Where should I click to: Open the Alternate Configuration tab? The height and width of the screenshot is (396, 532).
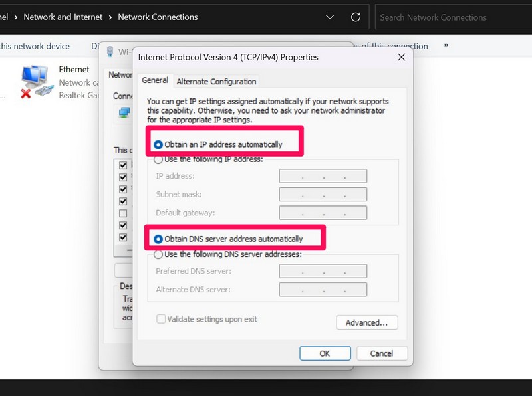(216, 81)
